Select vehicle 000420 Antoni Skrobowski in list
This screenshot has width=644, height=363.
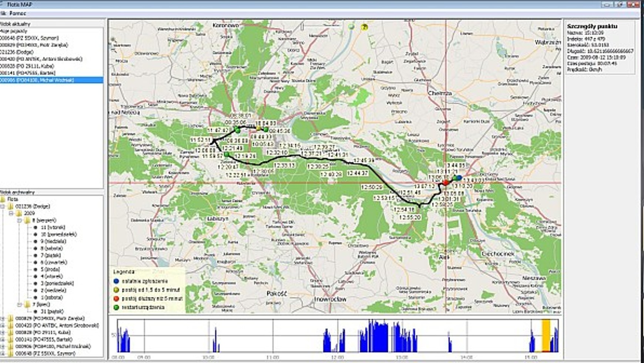tap(41, 59)
